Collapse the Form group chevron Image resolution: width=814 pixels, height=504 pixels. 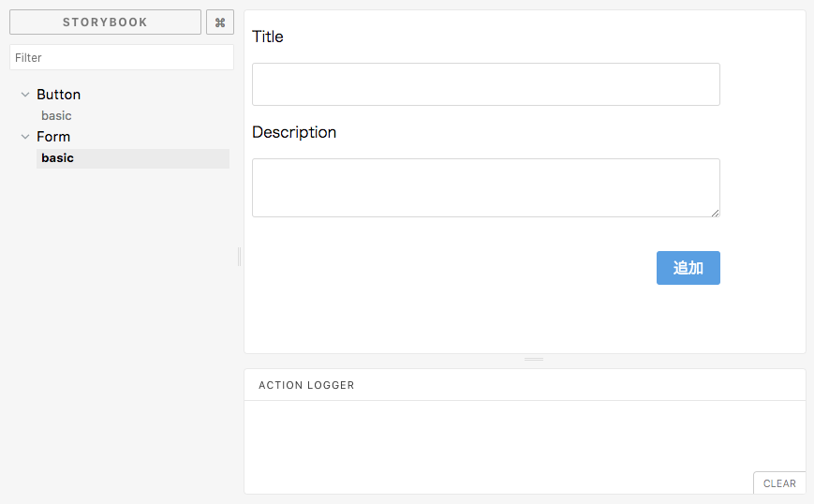pyautogui.click(x=25, y=137)
